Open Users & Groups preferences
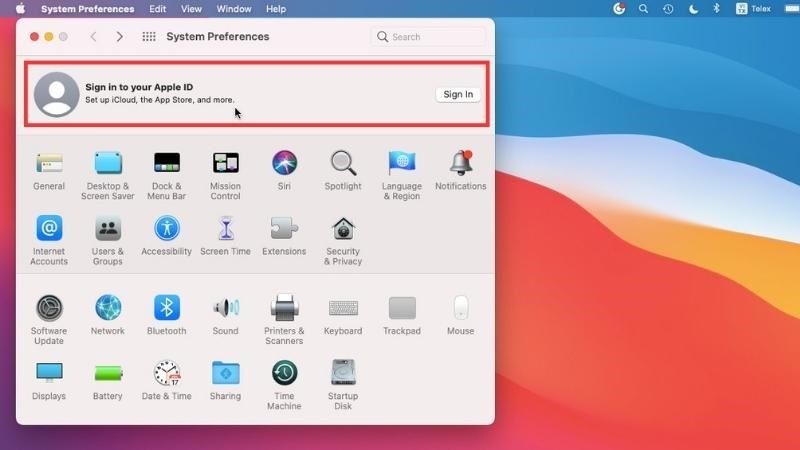Screen dimensions: 800x450 pos(108,241)
